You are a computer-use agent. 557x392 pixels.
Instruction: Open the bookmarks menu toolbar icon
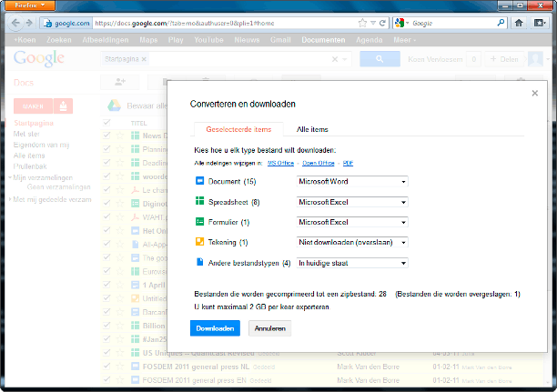coord(540,23)
